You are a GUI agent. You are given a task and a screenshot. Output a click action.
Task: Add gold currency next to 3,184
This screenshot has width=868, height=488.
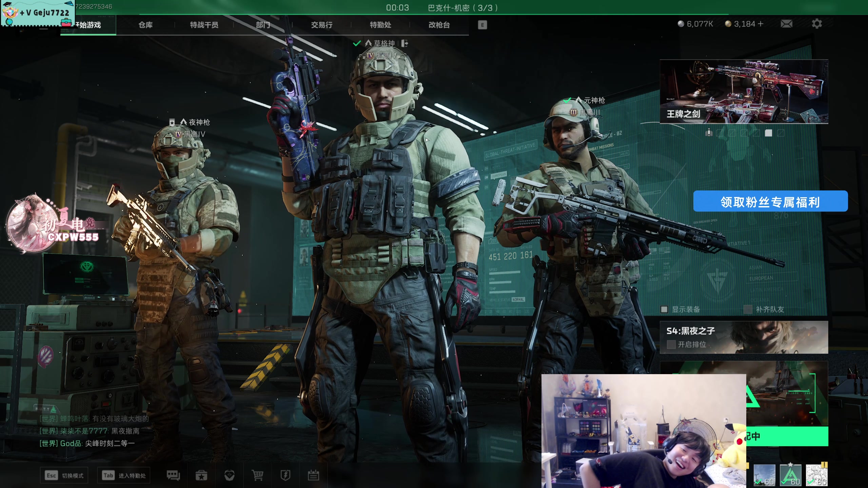pyautogui.click(x=761, y=24)
